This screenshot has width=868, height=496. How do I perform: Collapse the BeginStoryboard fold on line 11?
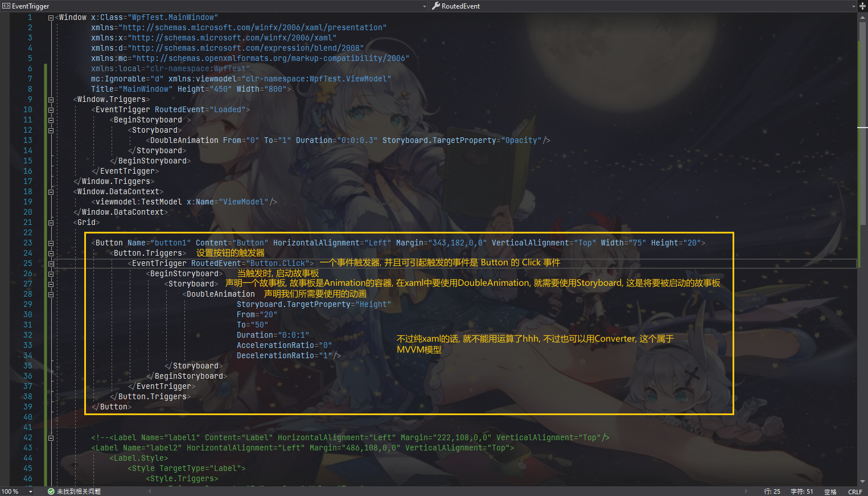[x=51, y=120]
